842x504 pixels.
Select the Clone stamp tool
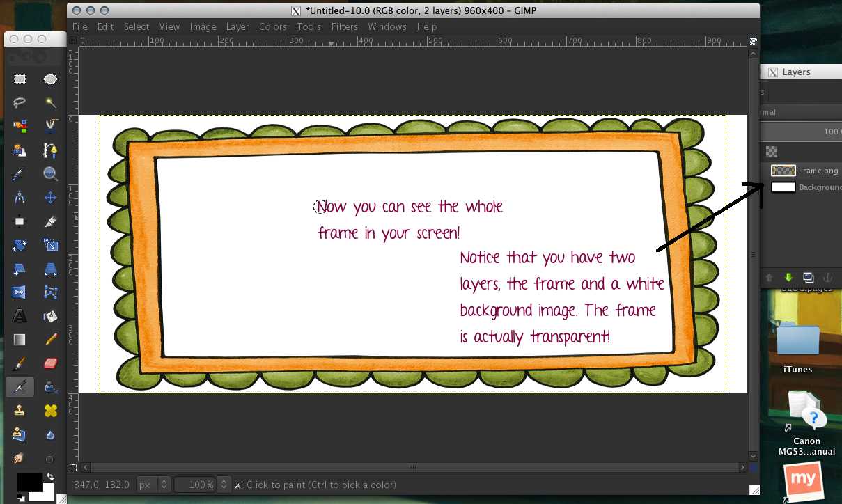click(x=20, y=411)
